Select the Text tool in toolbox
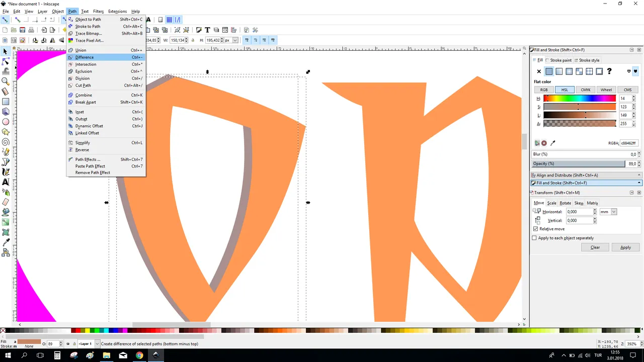Screen dimensions: 644x362 [6, 182]
